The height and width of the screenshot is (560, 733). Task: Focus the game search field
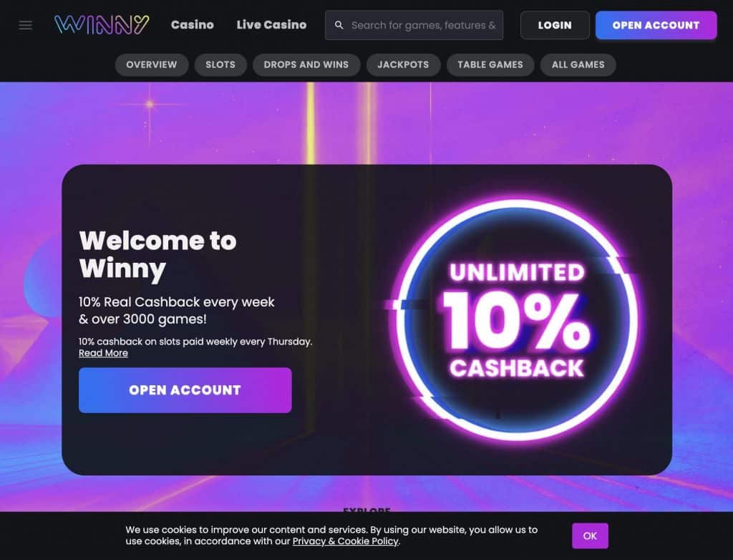pyautogui.click(x=414, y=25)
